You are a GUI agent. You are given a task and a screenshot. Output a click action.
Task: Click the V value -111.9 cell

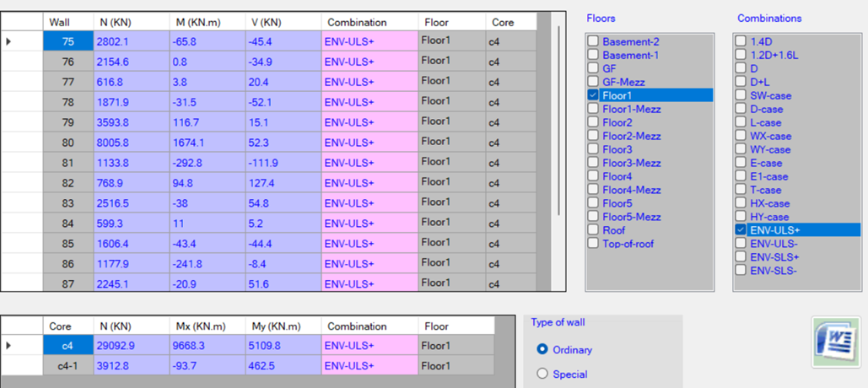[283, 163]
